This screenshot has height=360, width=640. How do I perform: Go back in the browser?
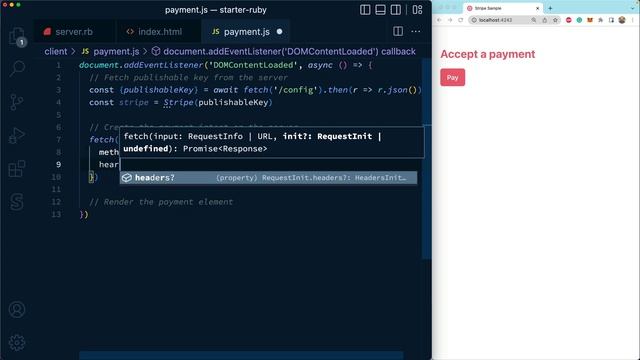tap(439, 20)
